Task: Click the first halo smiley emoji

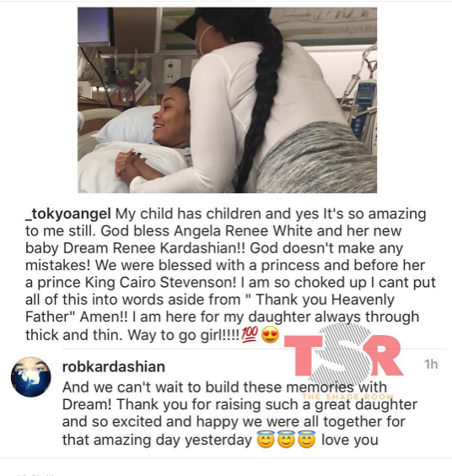Action: [x=266, y=439]
